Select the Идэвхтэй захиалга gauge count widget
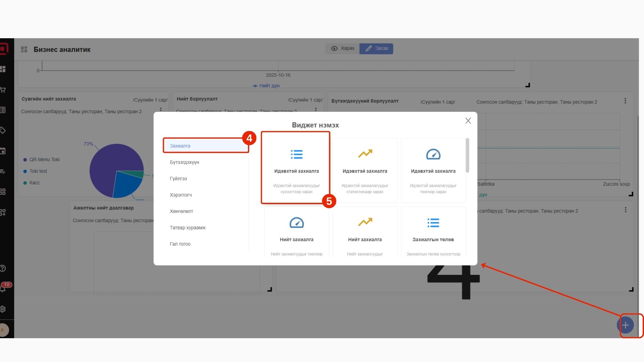Image resolution: width=644 pixels, height=362 pixels. (x=433, y=171)
